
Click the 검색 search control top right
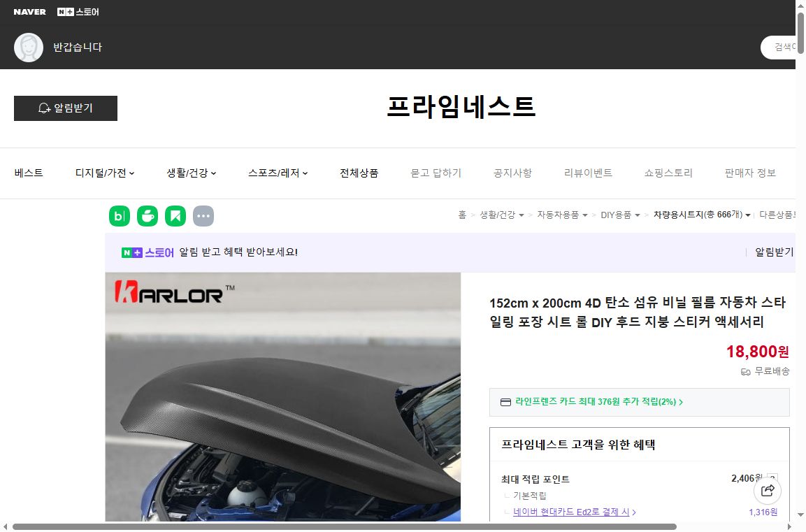(x=784, y=47)
